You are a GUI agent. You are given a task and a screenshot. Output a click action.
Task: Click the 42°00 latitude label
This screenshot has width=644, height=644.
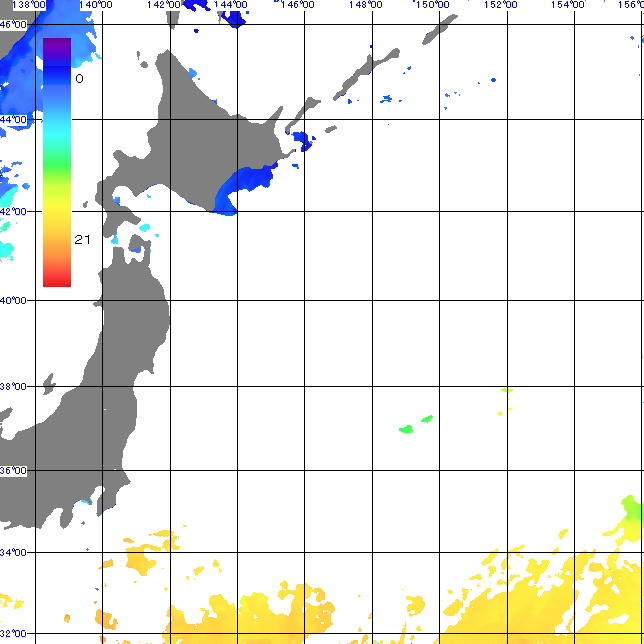(x=13, y=212)
